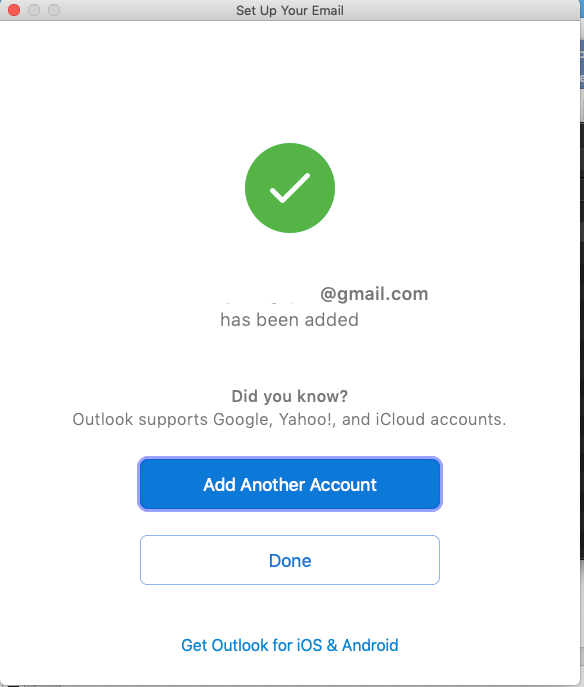Click the white checkmark inside the circle
The width and height of the screenshot is (584, 687).
[290, 188]
